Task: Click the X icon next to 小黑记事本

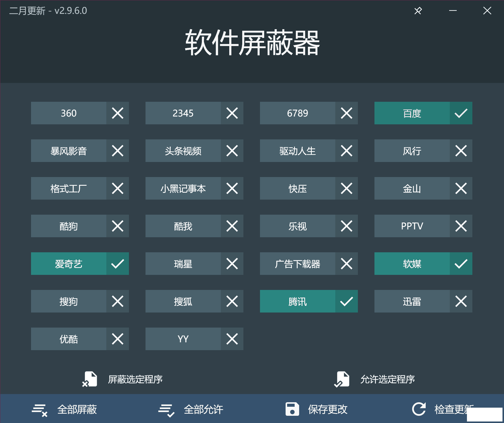Action: [232, 188]
